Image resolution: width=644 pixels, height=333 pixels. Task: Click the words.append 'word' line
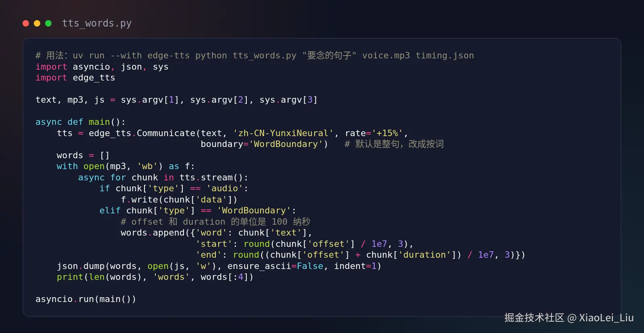click(x=217, y=233)
